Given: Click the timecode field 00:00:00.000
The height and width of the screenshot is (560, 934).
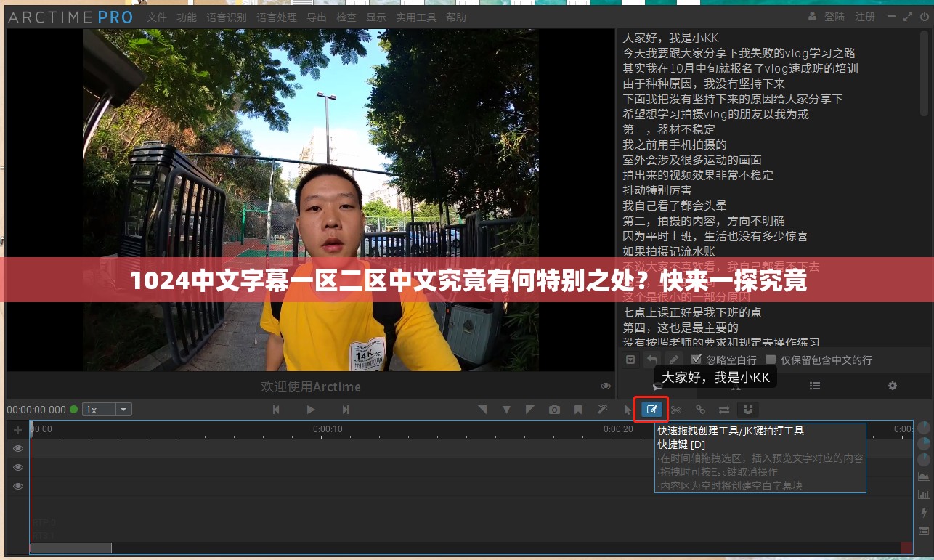Looking at the screenshot, I should (x=36, y=410).
